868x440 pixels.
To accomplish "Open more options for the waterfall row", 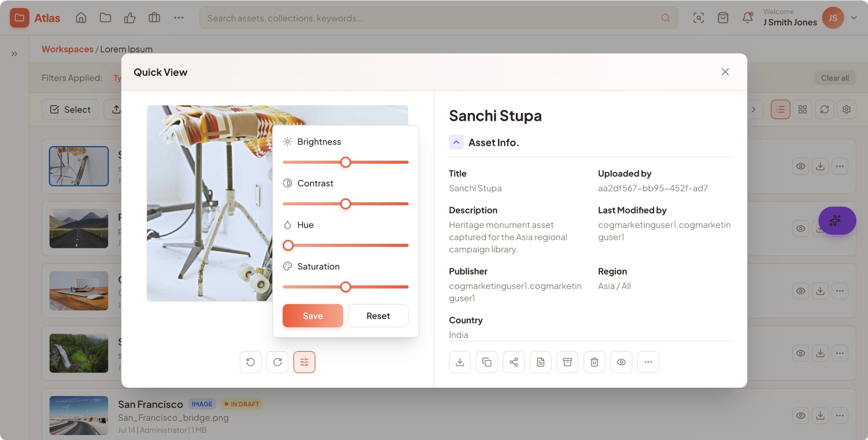I will tap(840, 353).
